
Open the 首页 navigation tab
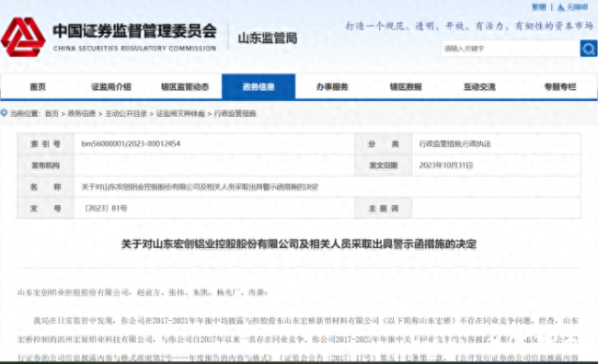point(38,87)
